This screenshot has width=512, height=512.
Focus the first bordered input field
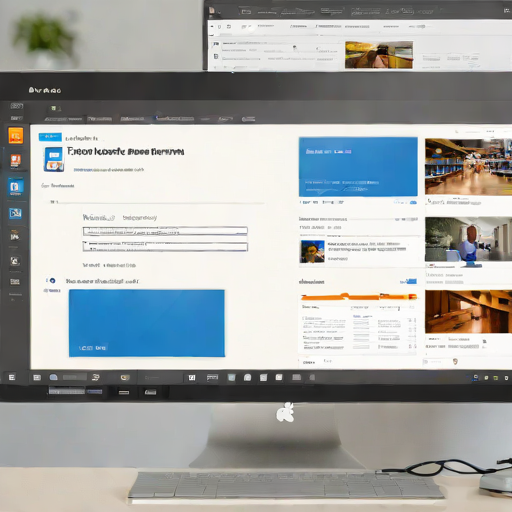(165, 231)
